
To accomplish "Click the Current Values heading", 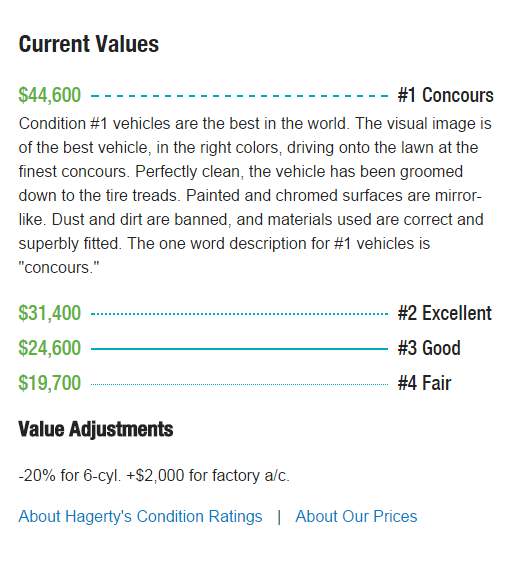I will pyautogui.click(x=89, y=44).
